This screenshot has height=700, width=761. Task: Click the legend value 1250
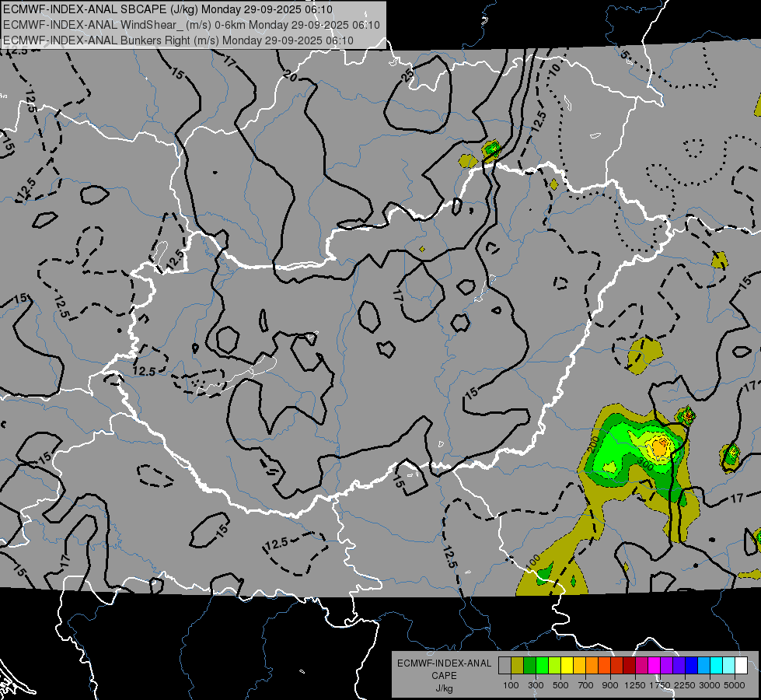[635, 685]
